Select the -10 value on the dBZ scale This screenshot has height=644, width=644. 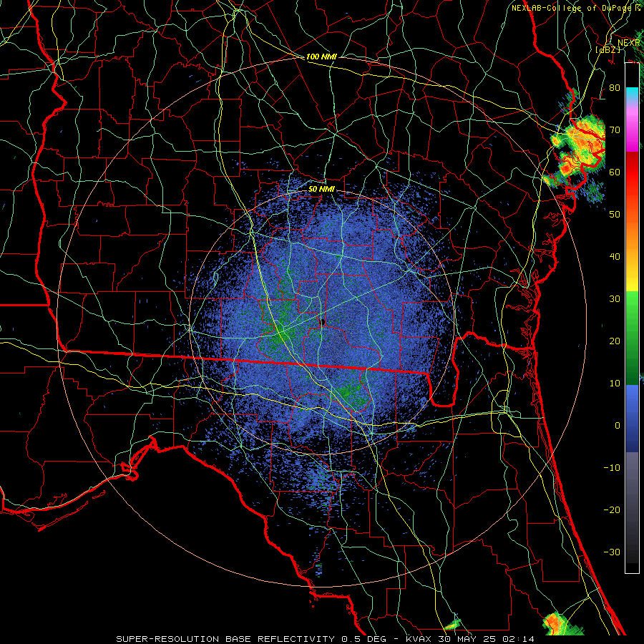click(x=612, y=468)
